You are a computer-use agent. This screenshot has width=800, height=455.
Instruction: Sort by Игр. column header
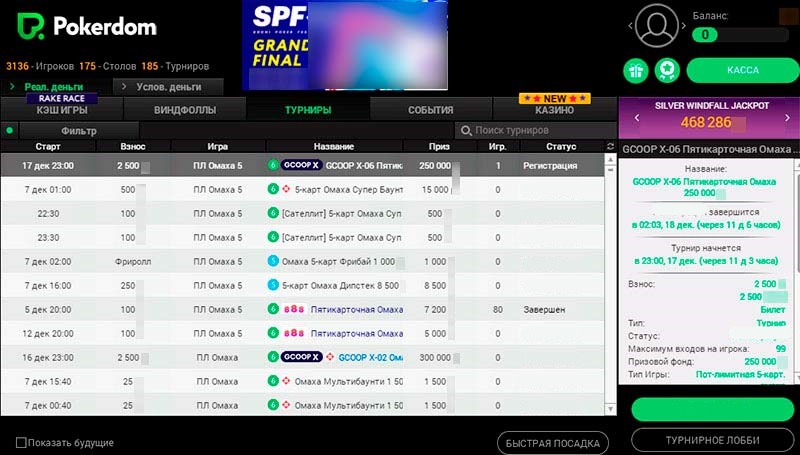[497, 146]
